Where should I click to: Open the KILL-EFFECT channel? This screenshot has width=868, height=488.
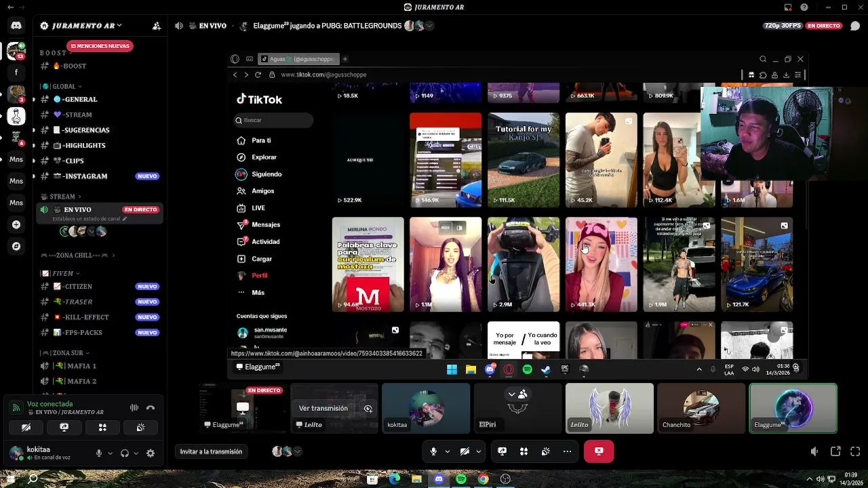tap(100, 317)
